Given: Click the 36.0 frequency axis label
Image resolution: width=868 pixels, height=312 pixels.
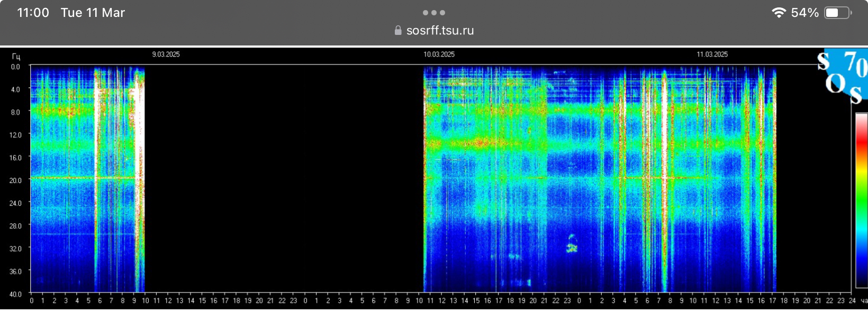Looking at the screenshot, I should point(15,272).
